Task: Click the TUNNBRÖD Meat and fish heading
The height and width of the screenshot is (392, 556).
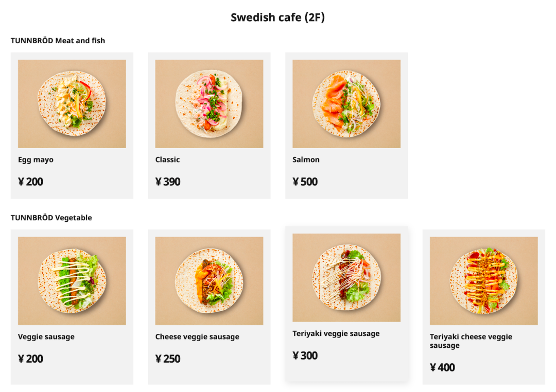Action: [x=58, y=41]
